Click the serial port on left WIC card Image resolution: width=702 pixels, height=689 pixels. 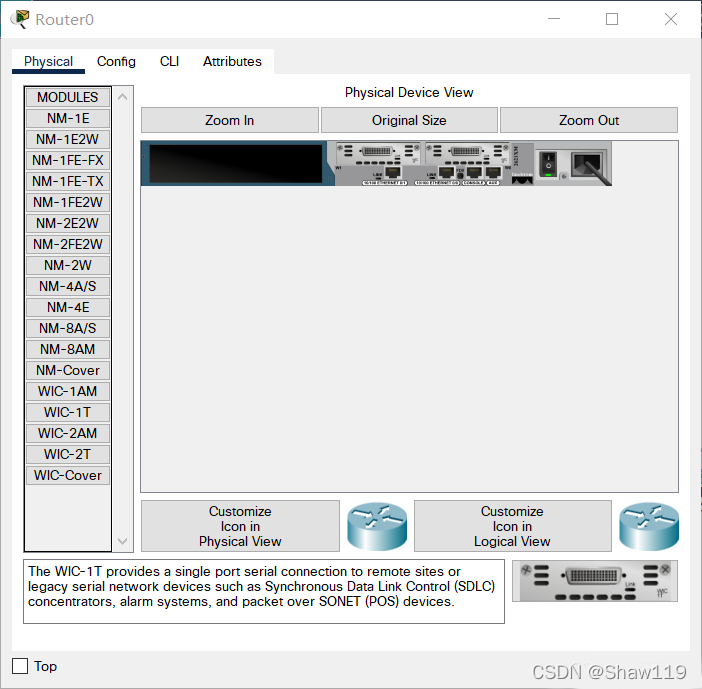click(x=377, y=151)
